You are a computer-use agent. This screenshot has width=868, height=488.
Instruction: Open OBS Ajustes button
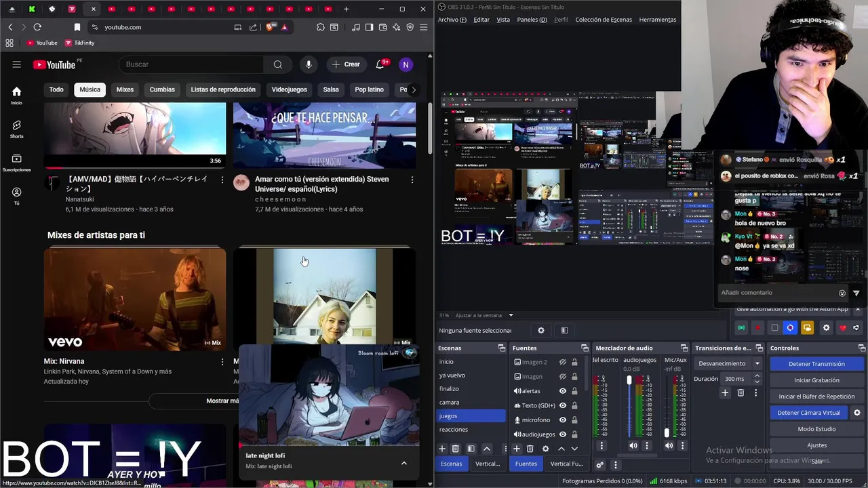pyautogui.click(x=816, y=445)
